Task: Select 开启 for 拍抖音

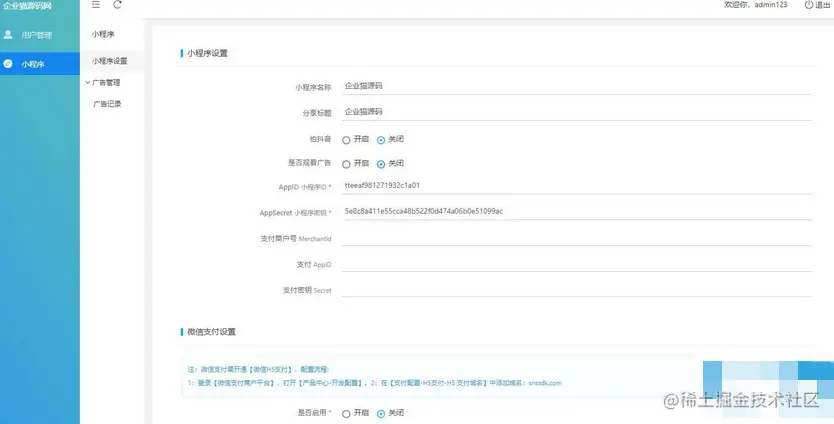Action: [346, 140]
